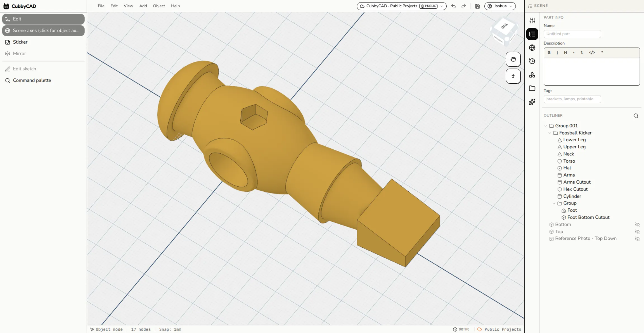Click the undo arrow icon
Image resolution: width=644 pixels, height=333 pixels.
tap(453, 6)
